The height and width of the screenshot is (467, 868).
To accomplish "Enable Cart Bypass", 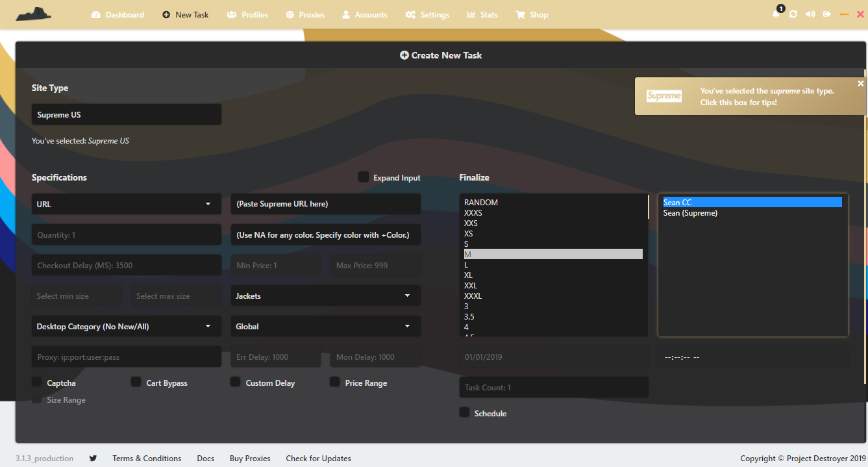I will click(136, 382).
